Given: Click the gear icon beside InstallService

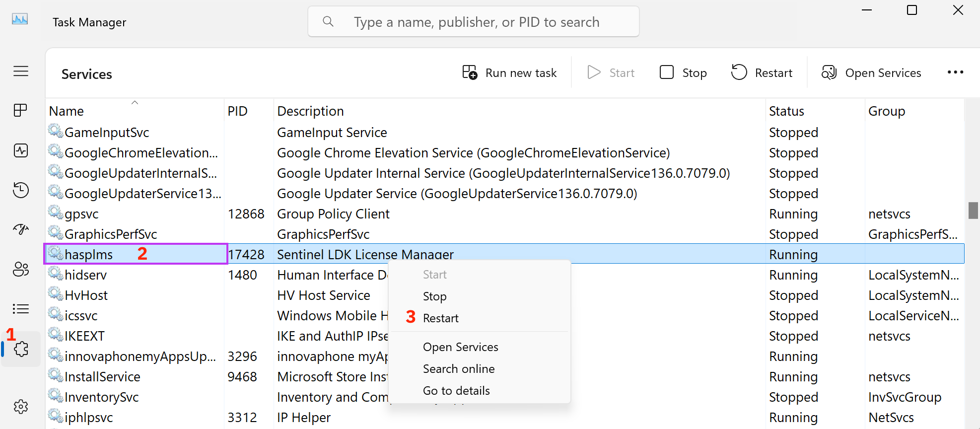Looking at the screenshot, I should coord(55,375).
